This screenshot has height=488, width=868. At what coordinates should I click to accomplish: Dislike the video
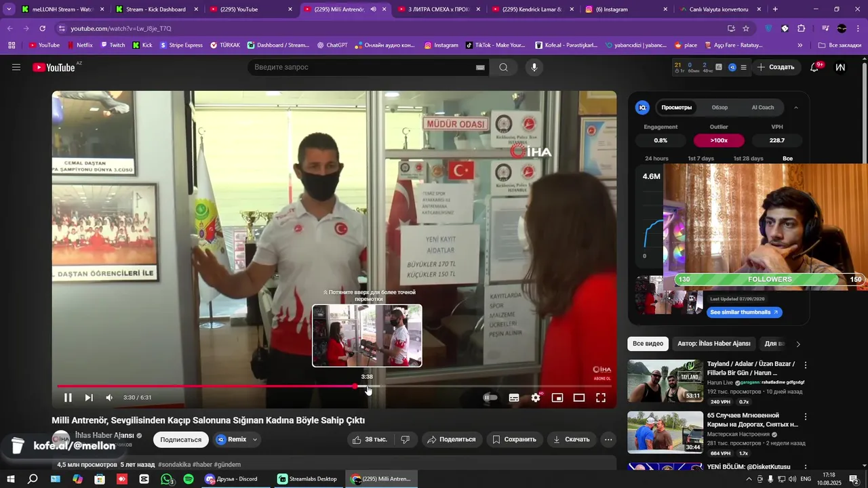click(406, 439)
